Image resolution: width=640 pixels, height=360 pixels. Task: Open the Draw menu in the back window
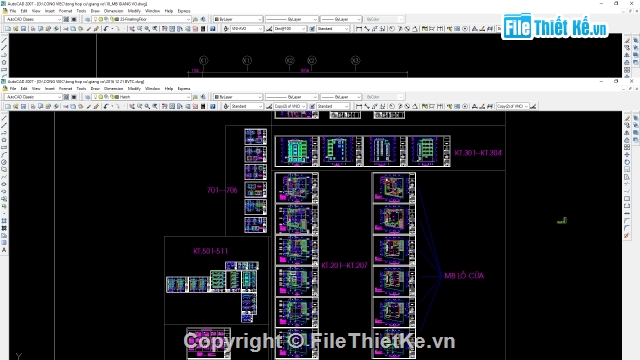point(95,11)
